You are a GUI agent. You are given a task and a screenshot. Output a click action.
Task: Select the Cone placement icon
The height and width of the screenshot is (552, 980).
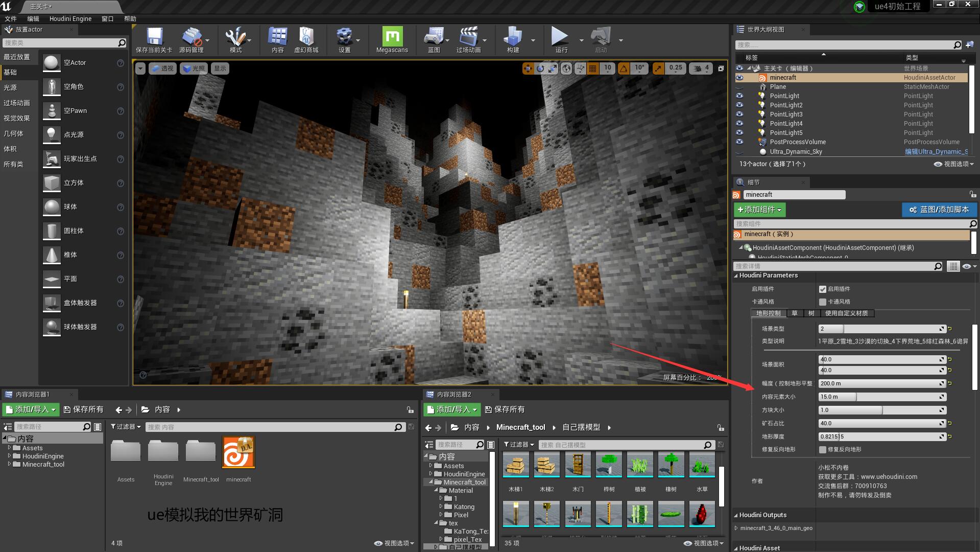tap(51, 255)
